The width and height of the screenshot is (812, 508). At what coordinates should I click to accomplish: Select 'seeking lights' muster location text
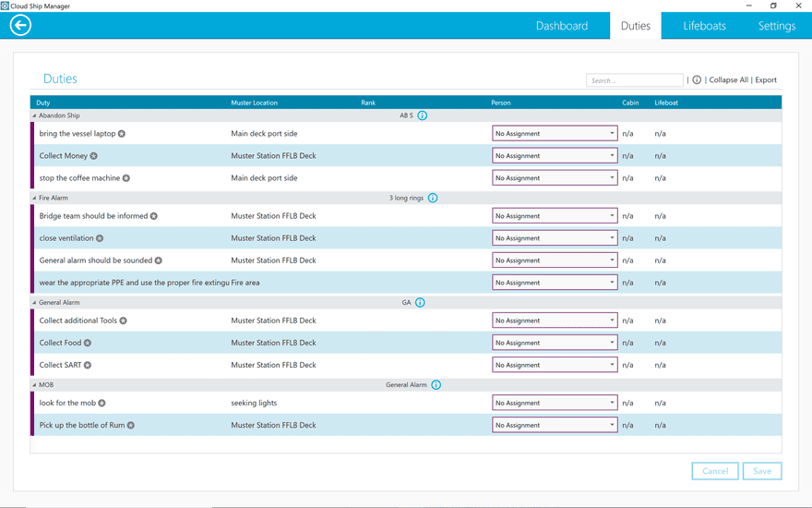coord(254,403)
